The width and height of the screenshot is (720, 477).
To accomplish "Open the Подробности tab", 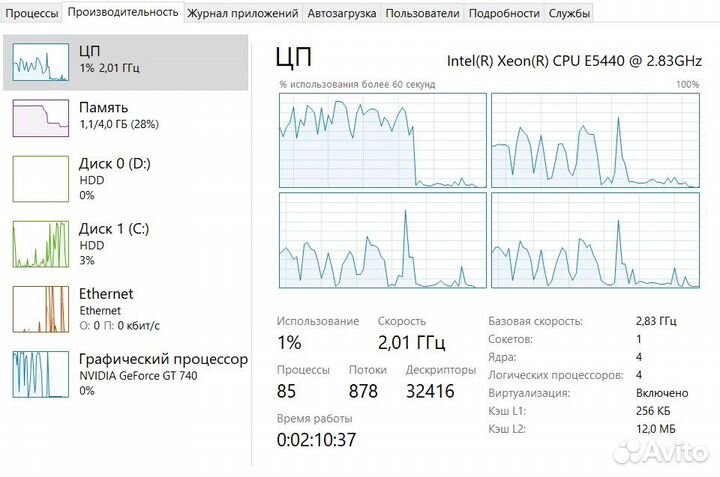I will click(x=503, y=13).
